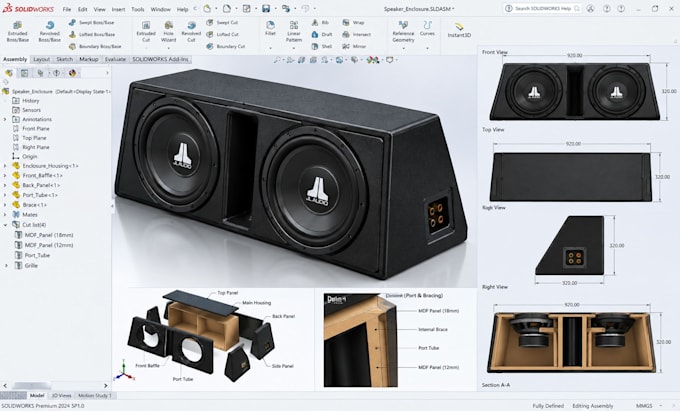Open the Tools menu
Screen dimensions: 680x411
point(138,9)
